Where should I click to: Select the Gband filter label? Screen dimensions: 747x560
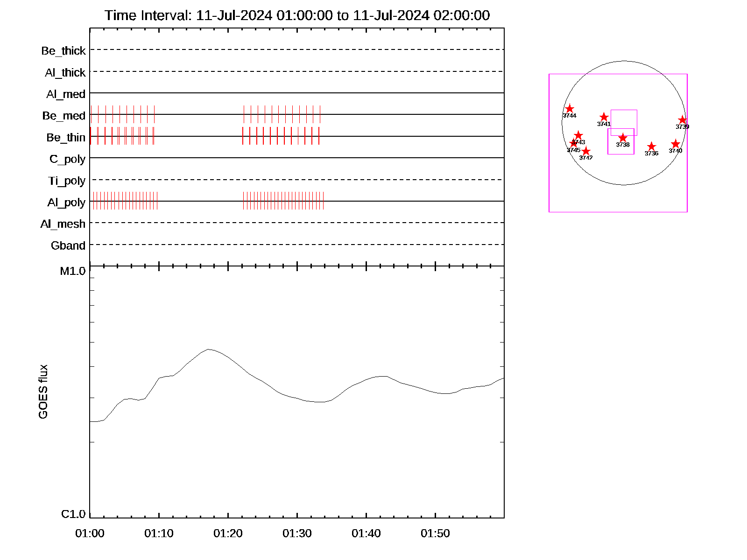[x=68, y=246]
